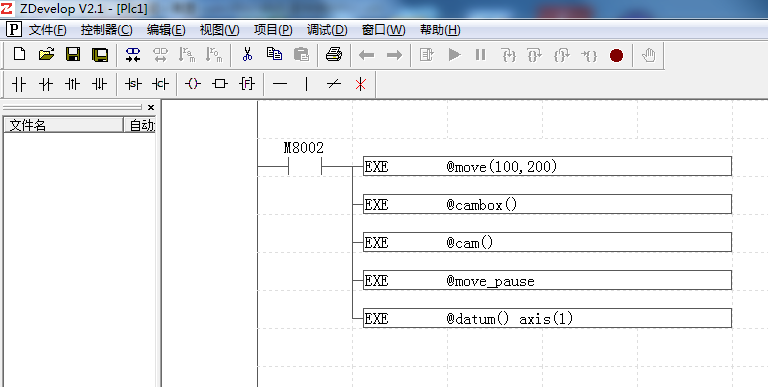Close the file panel with x
The width and height of the screenshot is (769, 389).
click(151, 107)
